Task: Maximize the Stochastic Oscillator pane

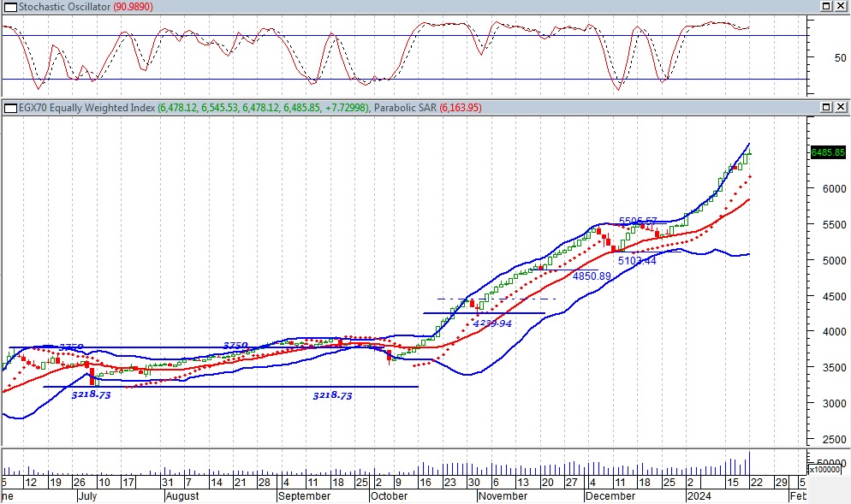Action: [827, 5]
